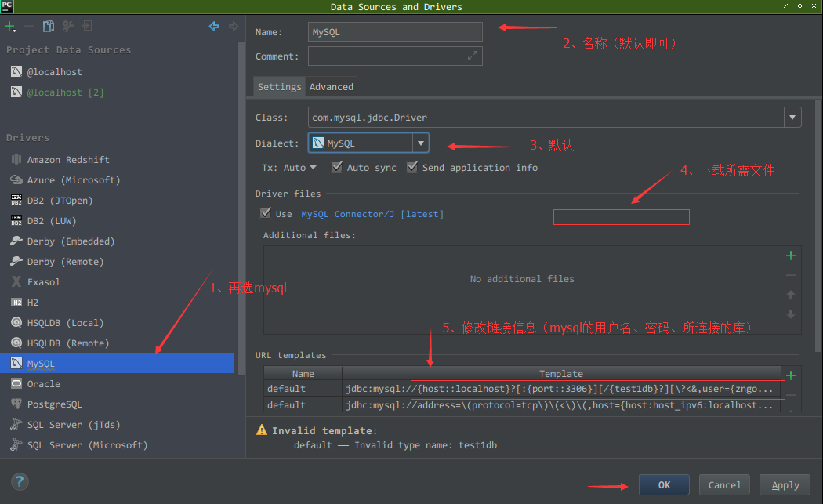Viewport: 823px width, 504px height.
Task: Click the Back navigation arrow
Action: click(x=214, y=26)
